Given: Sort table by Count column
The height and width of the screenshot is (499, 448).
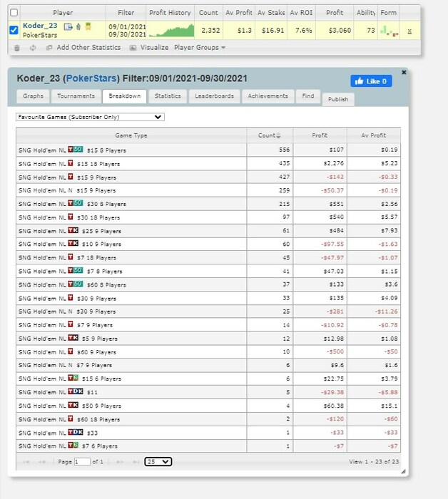Looking at the screenshot, I should tap(270, 135).
